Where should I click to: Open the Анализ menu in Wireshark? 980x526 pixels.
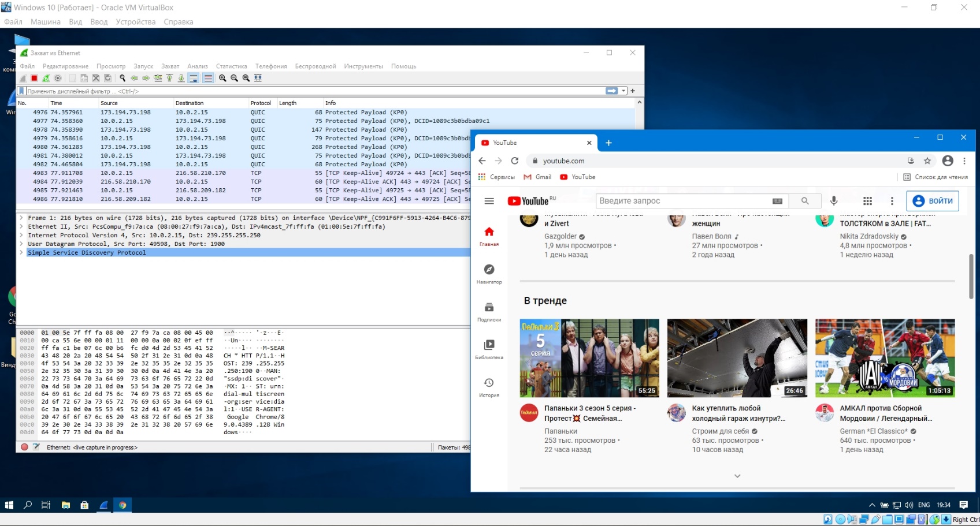point(198,66)
